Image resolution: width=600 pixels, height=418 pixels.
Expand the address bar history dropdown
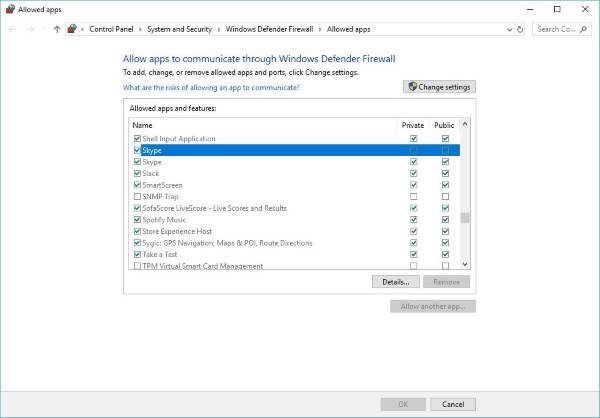[509, 29]
